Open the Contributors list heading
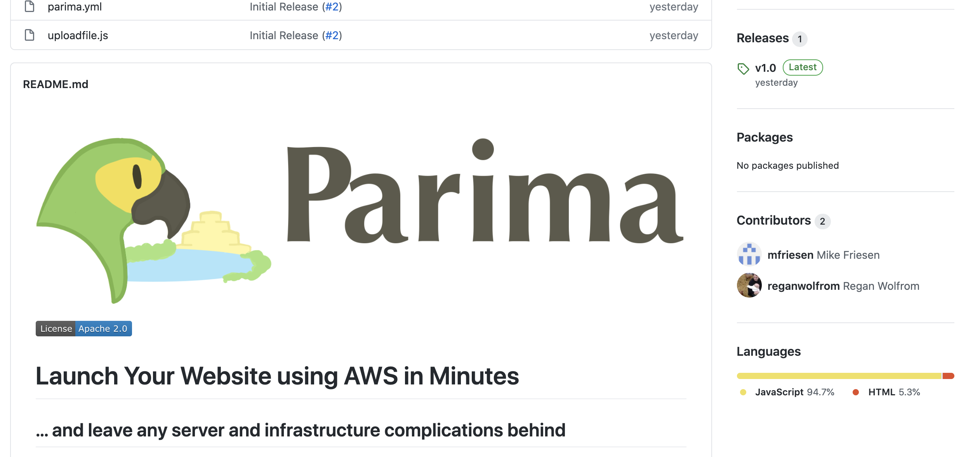980x457 pixels. pyautogui.click(x=773, y=220)
